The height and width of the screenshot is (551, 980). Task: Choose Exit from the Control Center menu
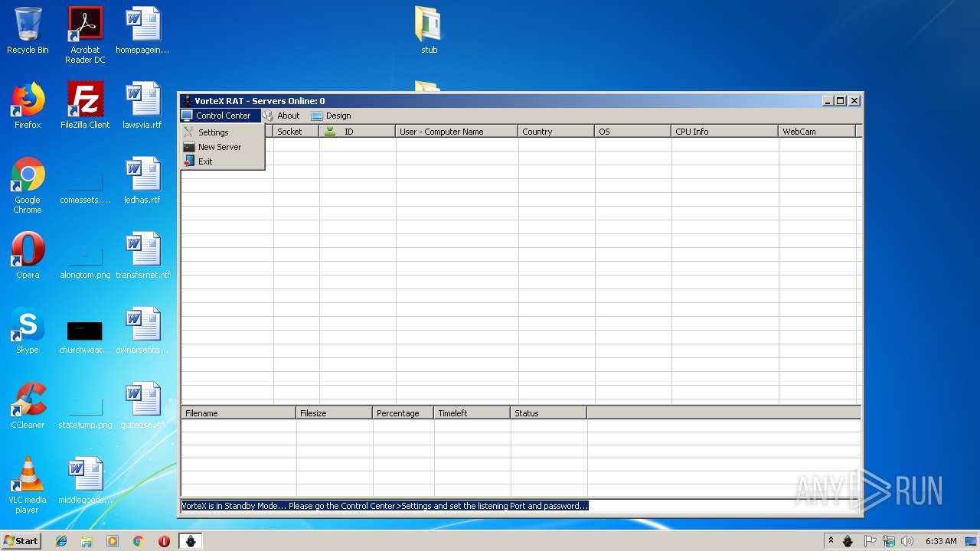point(223,161)
